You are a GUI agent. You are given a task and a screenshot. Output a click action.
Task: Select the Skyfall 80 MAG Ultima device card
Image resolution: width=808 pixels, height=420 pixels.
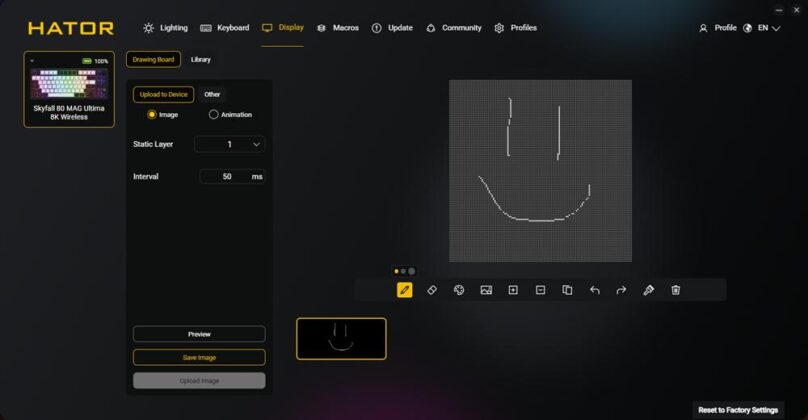pos(69,89)
